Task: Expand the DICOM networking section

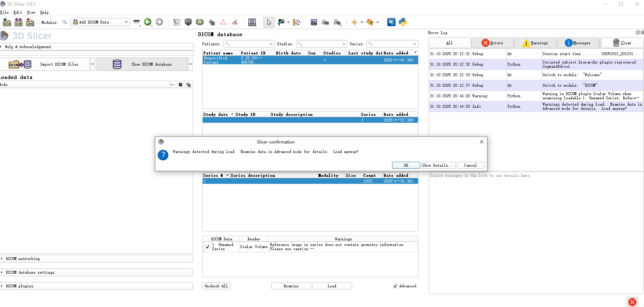Action: click(23, 259)
